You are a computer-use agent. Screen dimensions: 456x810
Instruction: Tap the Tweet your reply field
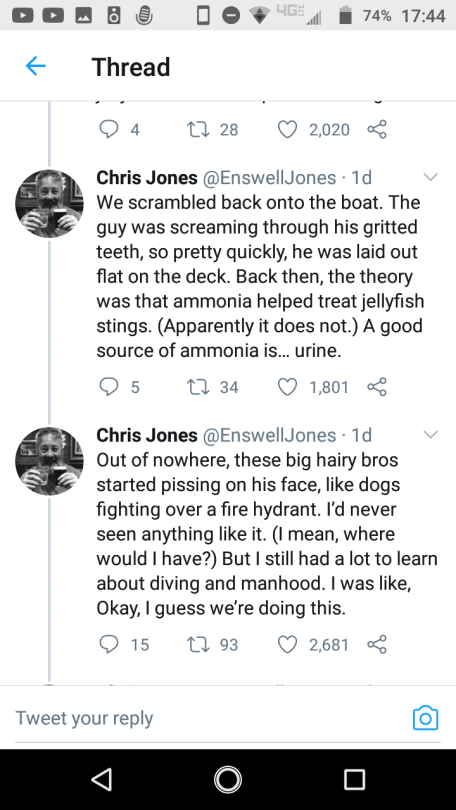tap(207, 718)
